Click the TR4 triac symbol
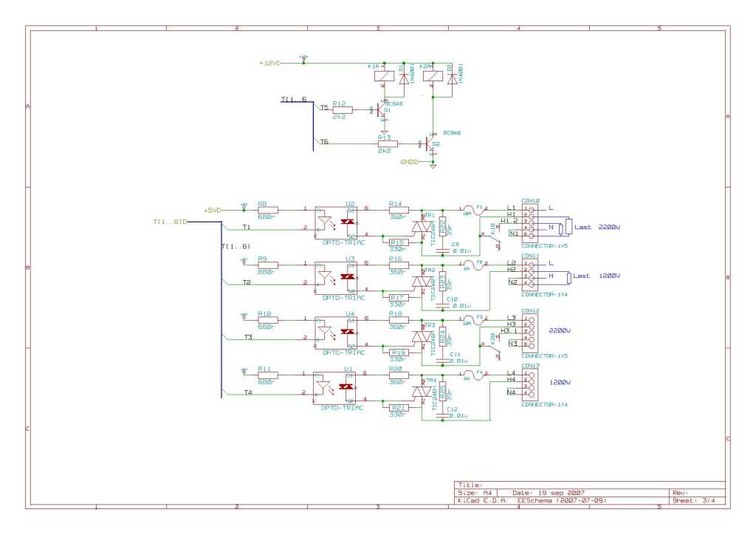756x535 pixels. pyautogui.click(x=422, y=392)
